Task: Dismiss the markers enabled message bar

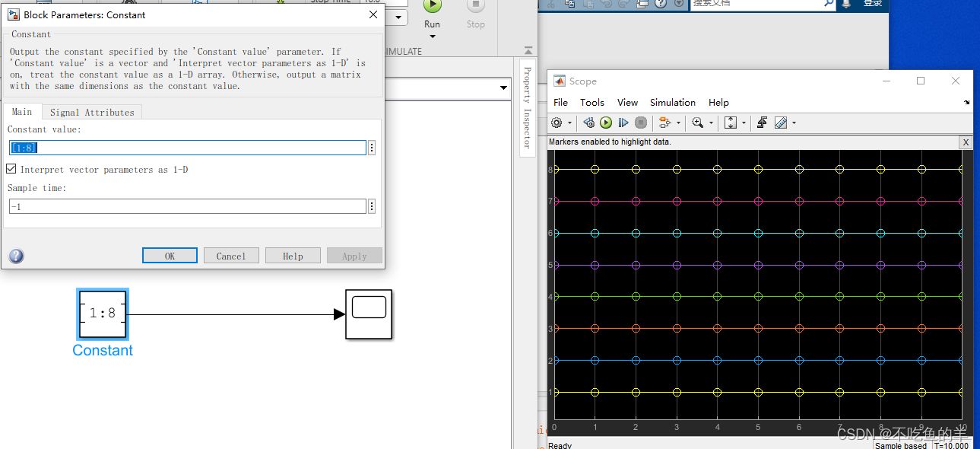Action: (x=966, y=142)
